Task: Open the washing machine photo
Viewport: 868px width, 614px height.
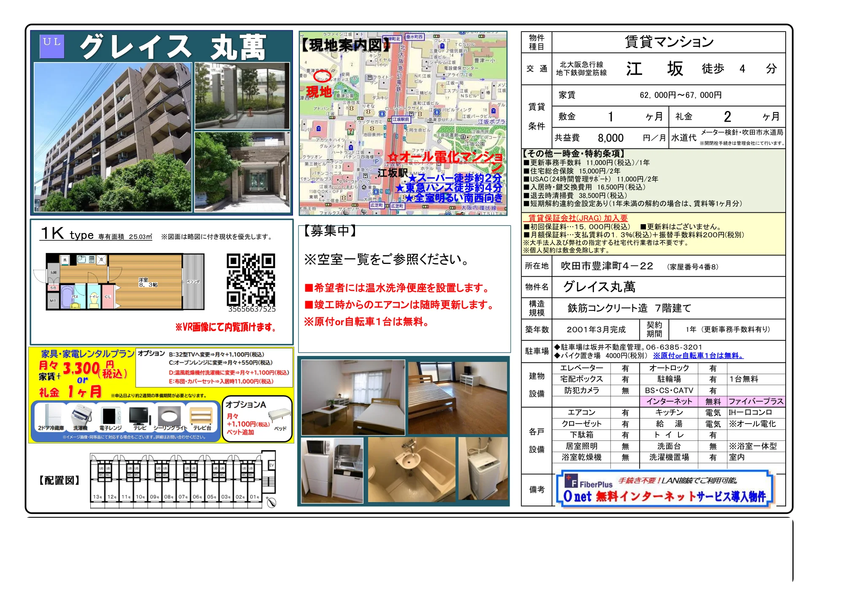Action: tap(483, 469)
